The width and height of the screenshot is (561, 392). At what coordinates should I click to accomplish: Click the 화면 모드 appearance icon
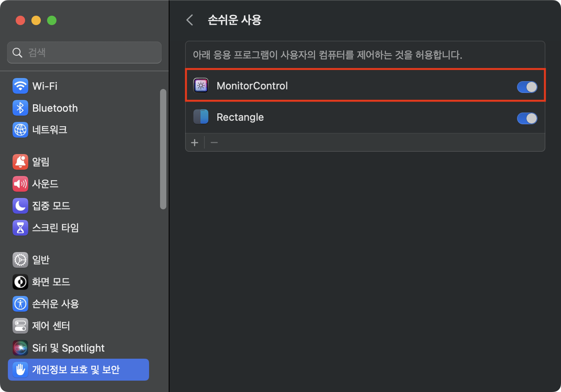20,282
